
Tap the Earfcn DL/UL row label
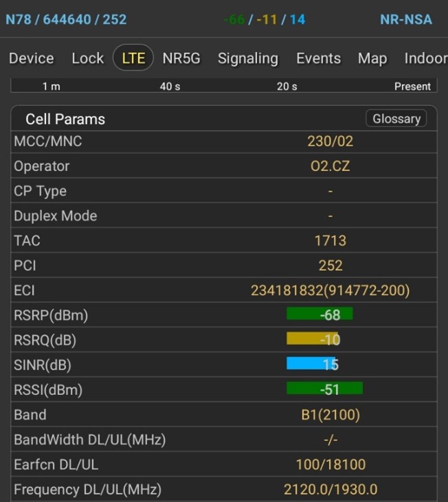tap(56, 464)
